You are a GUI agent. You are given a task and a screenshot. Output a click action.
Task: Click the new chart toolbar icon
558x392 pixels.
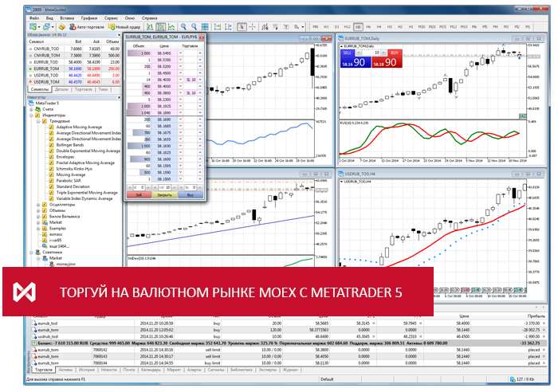click(33, 26)
